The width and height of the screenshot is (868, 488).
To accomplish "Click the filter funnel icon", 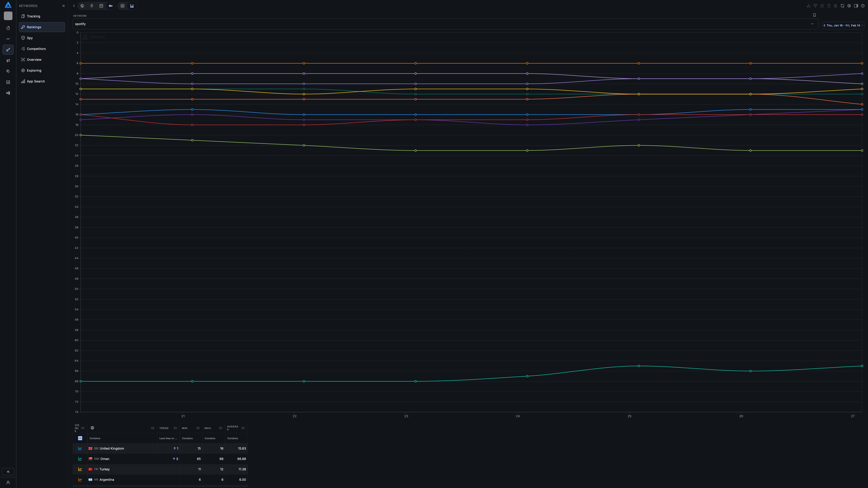I will [815, 6].
